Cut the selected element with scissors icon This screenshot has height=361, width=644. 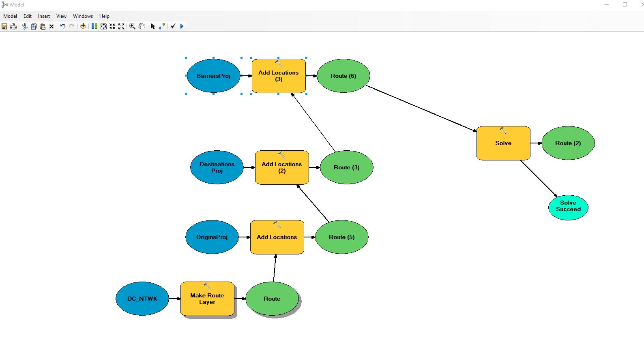pyautogui.click(x=25, y=26)
